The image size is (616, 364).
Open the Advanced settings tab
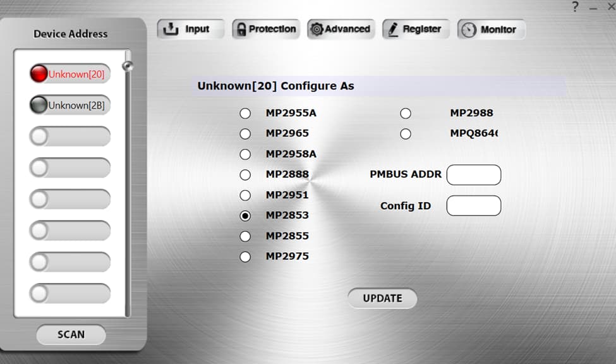341,29
